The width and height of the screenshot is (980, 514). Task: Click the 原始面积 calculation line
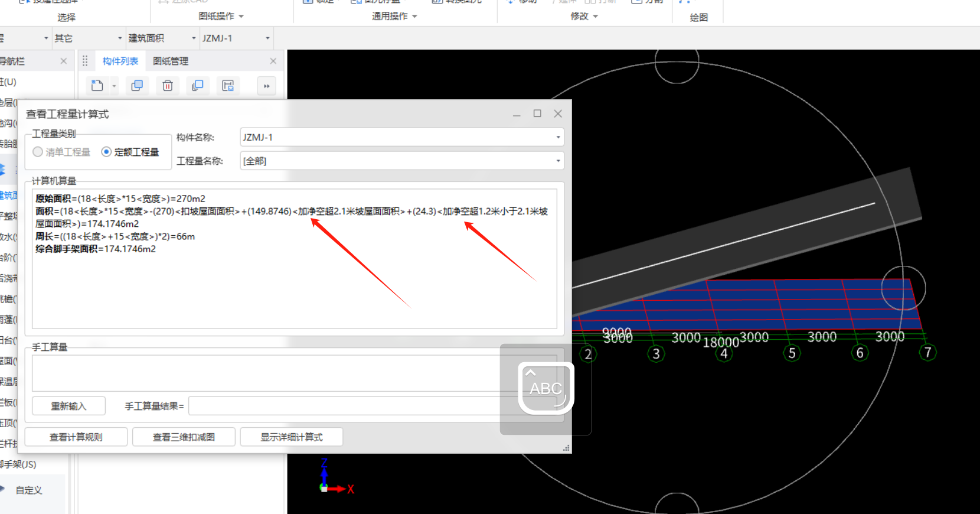pyautogui.click(x=120, y=199)
